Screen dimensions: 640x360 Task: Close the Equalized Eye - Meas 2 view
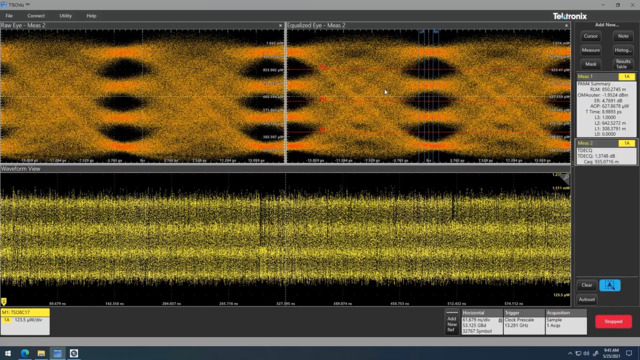coord(567,25)
